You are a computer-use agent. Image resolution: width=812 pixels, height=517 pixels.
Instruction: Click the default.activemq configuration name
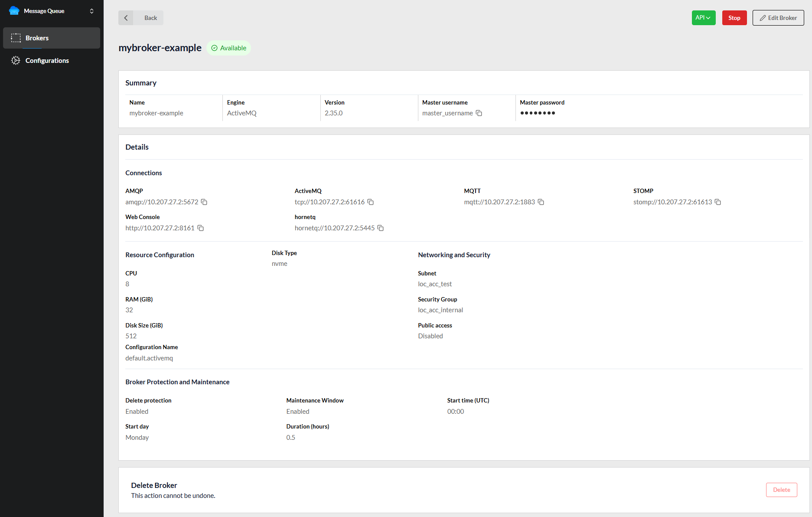(149, 358)
